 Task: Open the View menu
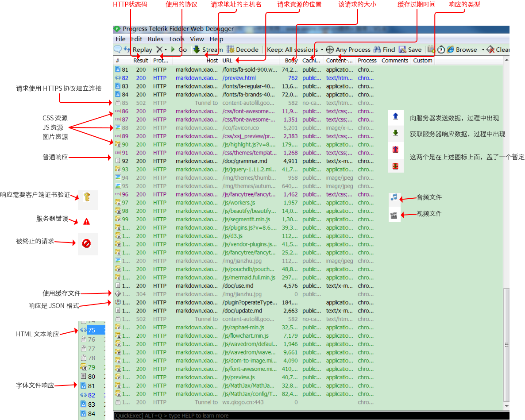(197, 39)
